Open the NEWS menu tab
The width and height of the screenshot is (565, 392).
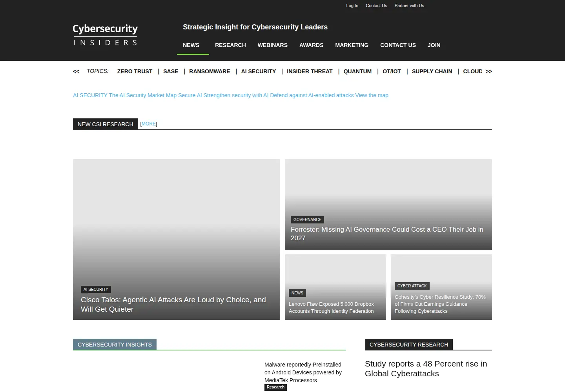pyautogui.click(x=191, y=45)
